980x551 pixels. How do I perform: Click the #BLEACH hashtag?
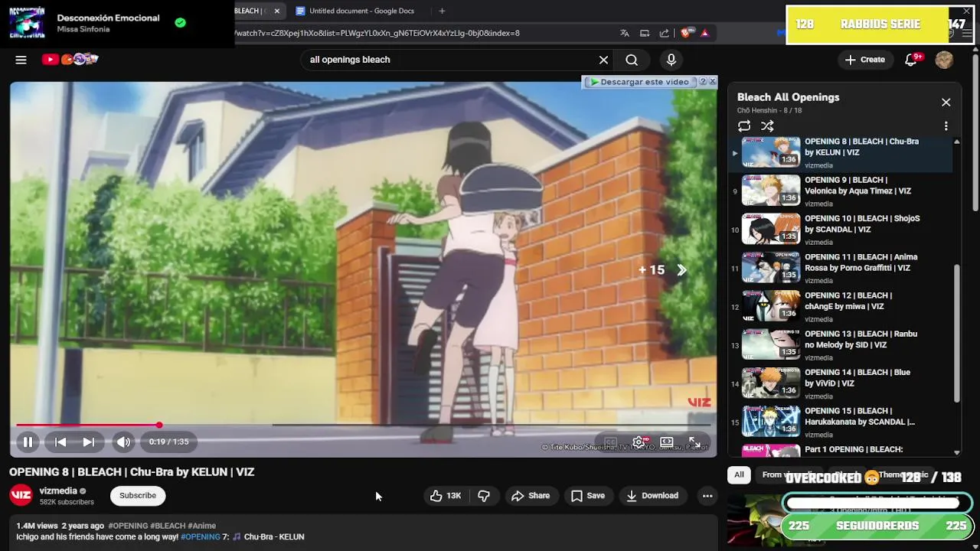[168, 526]
